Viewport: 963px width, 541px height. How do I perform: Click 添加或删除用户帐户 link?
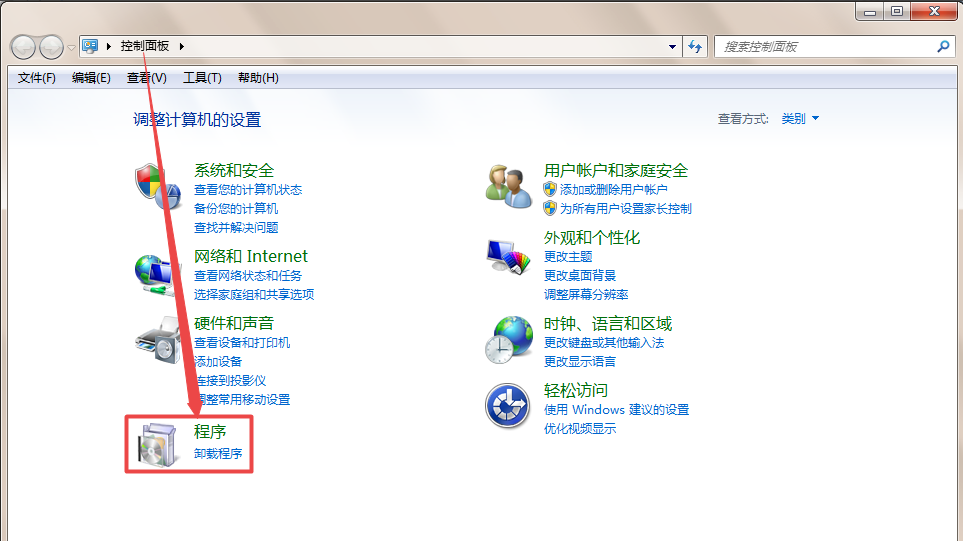coord(614,190)
